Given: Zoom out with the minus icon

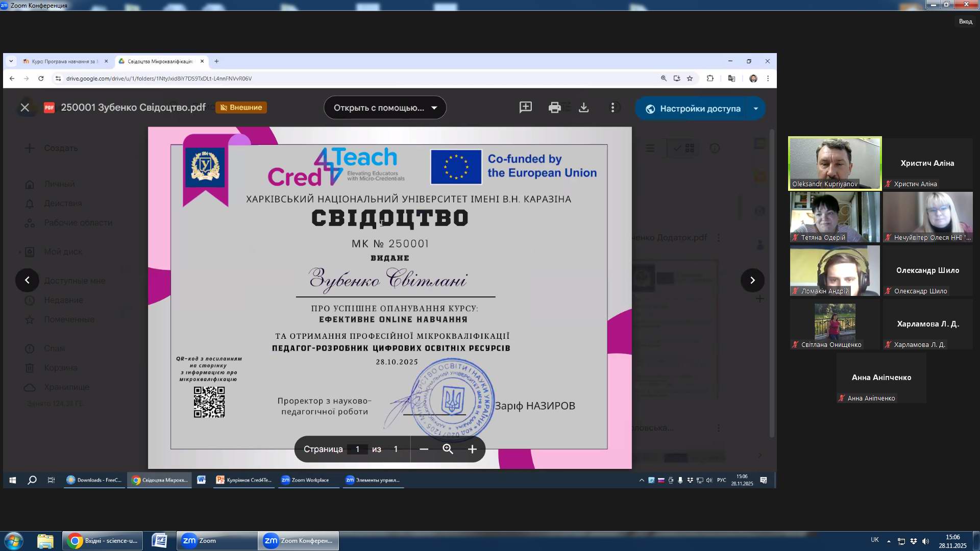Looking at the screenshot, I should pyautogui.click(x=424, y=449).
